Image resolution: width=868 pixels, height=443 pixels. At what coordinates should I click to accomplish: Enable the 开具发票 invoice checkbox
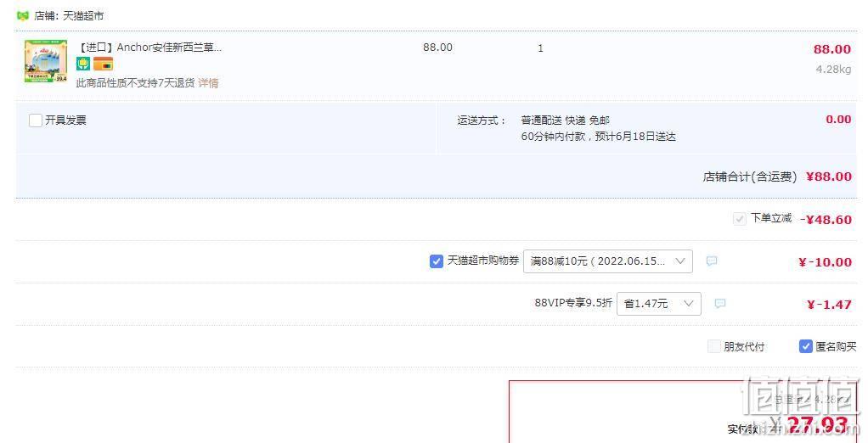(x=36, y=120)
